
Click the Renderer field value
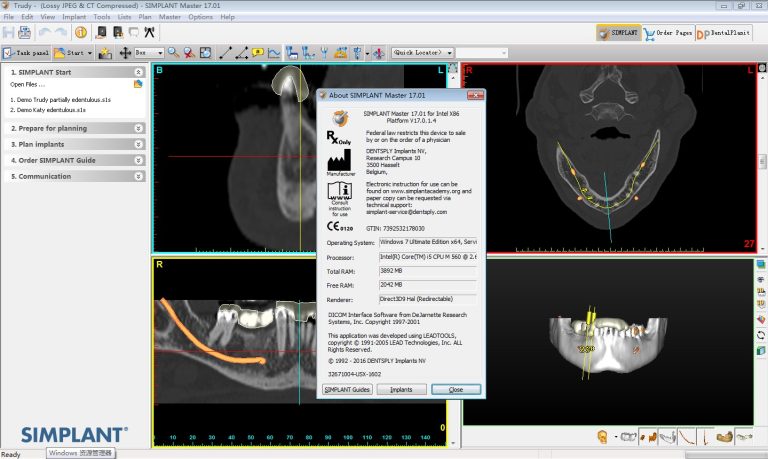pos(428,299)
